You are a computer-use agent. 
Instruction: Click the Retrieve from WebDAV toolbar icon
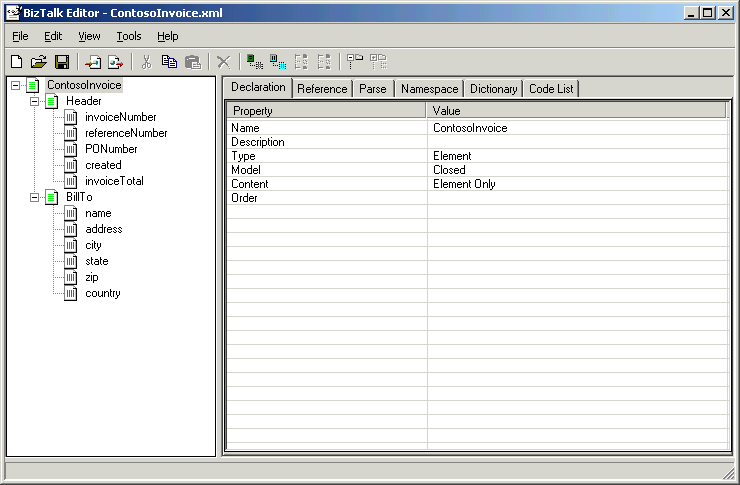(x=93, y=62)
